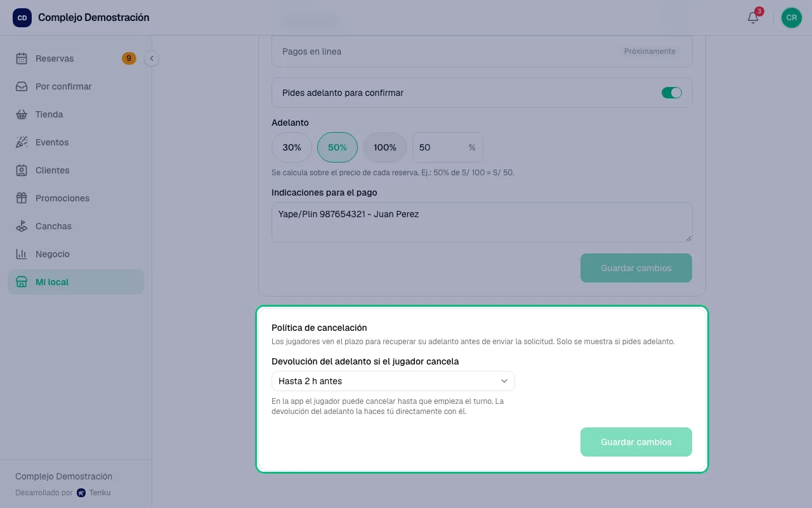
Task: Click the custom advance percentage field
Action: pyautogui.click(x=448, y=147)
